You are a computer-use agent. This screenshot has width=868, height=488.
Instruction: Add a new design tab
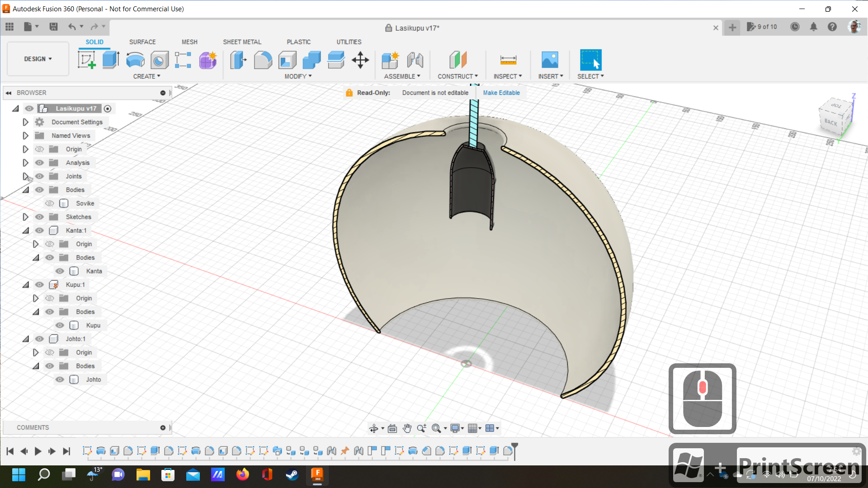pyautogui.click(x=732, y=28)
